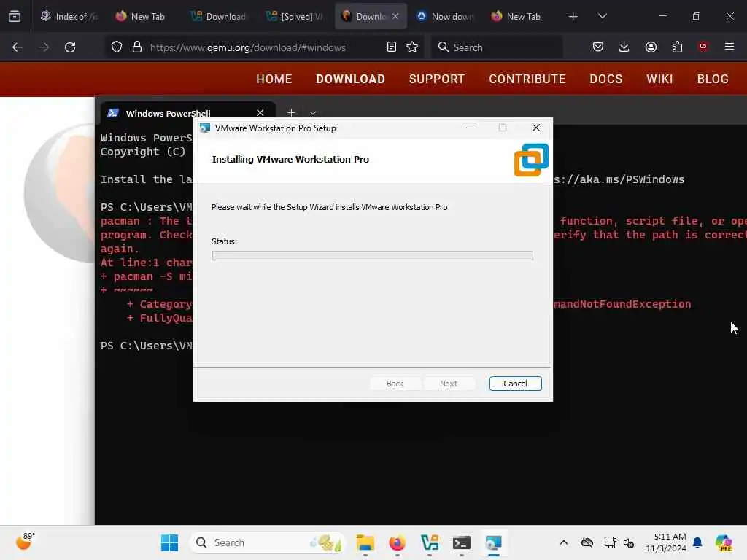The height and width of the screenshot is (560, 747).
Task: Open terminal profile dropdown arrow
Action: click(313, 113)
